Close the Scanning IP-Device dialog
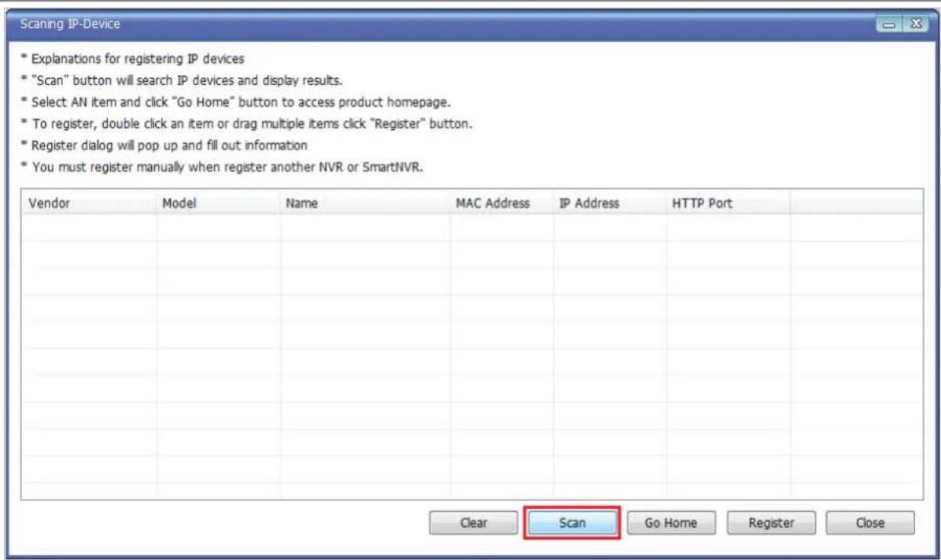This screenshot has height=560, width=941. 870,523
